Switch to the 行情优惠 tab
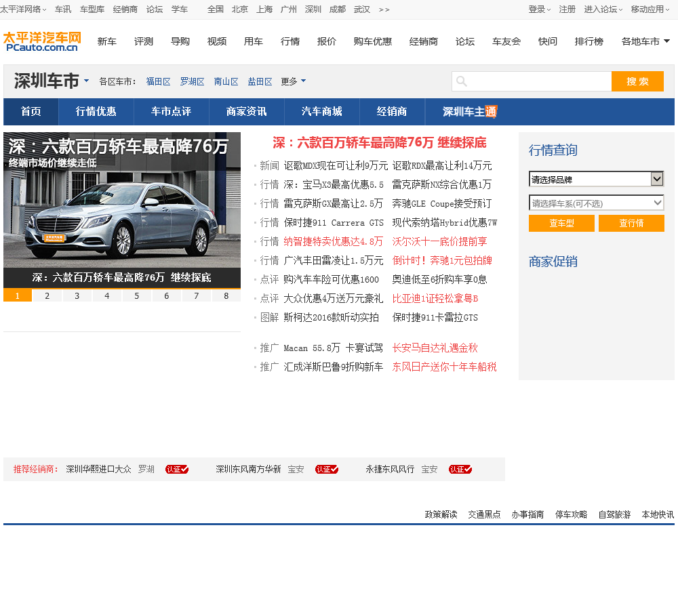 point(96,112)
